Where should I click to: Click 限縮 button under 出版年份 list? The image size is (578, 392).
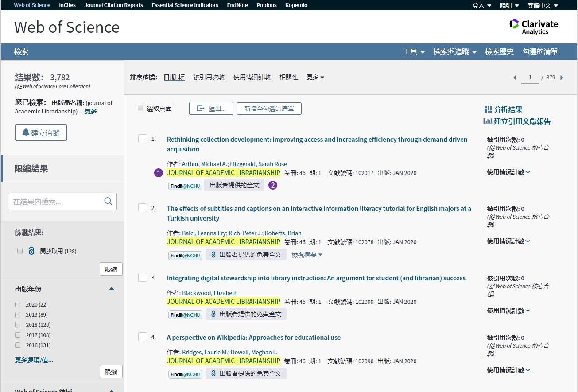(111, 372)
